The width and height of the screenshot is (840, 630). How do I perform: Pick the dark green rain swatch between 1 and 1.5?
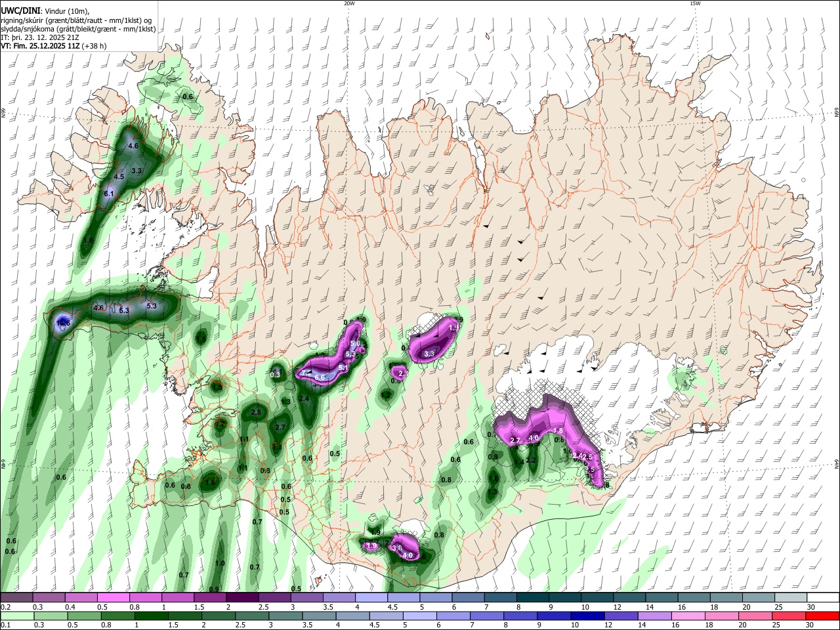pos(151,616)
